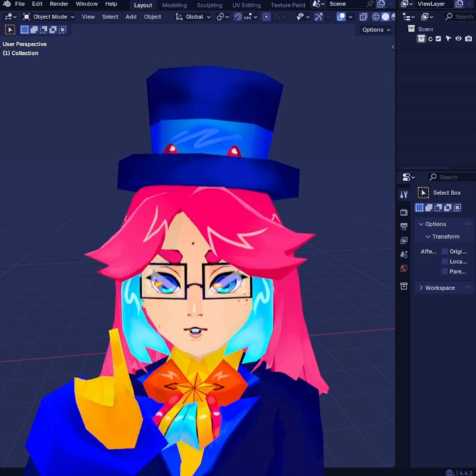
Task: Open the Tool properties tab
Action: coord(404,194)
